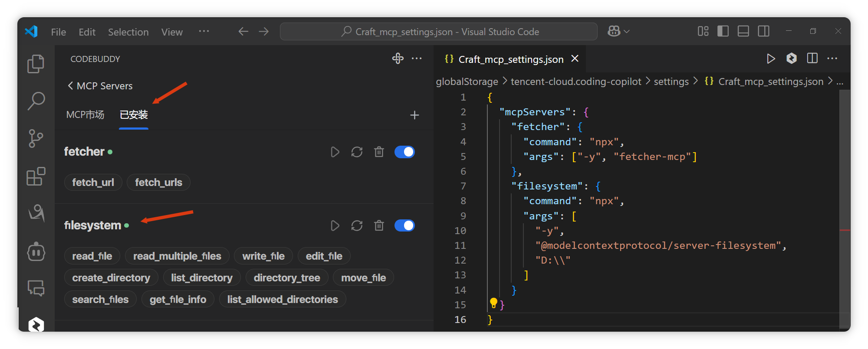Screen dimensions: 868x349
Task: Open the Extensions view
Action: click(x=36, y=176)
